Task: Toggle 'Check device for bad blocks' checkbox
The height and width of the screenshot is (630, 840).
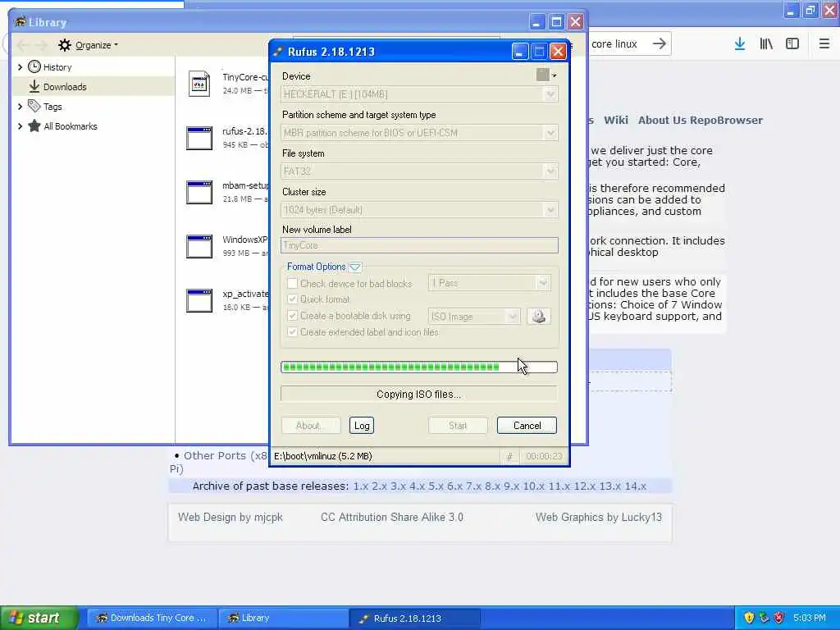Action: pyautogui.click(x=293, y=283)
